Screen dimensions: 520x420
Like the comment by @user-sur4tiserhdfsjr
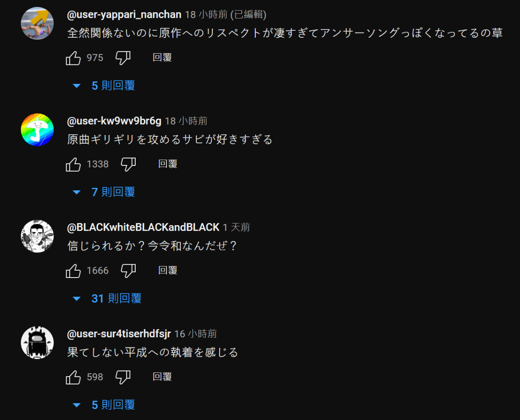click(x=74, y=377)
